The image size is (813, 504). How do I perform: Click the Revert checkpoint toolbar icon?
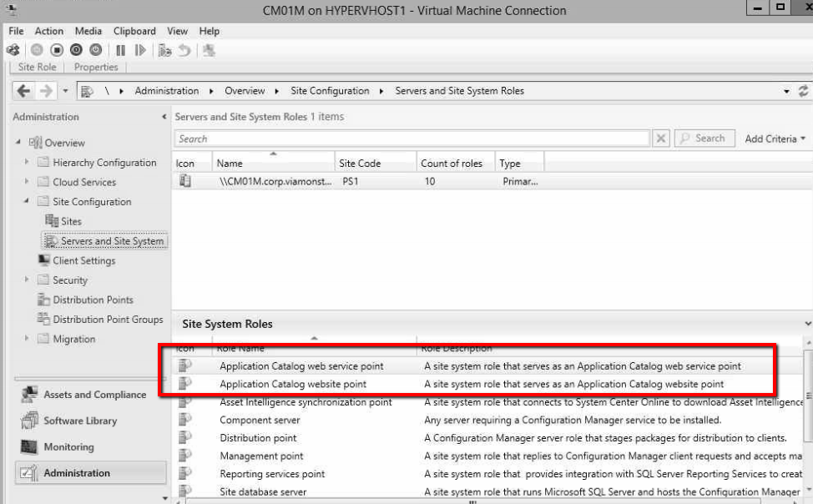tap(184, 49)
